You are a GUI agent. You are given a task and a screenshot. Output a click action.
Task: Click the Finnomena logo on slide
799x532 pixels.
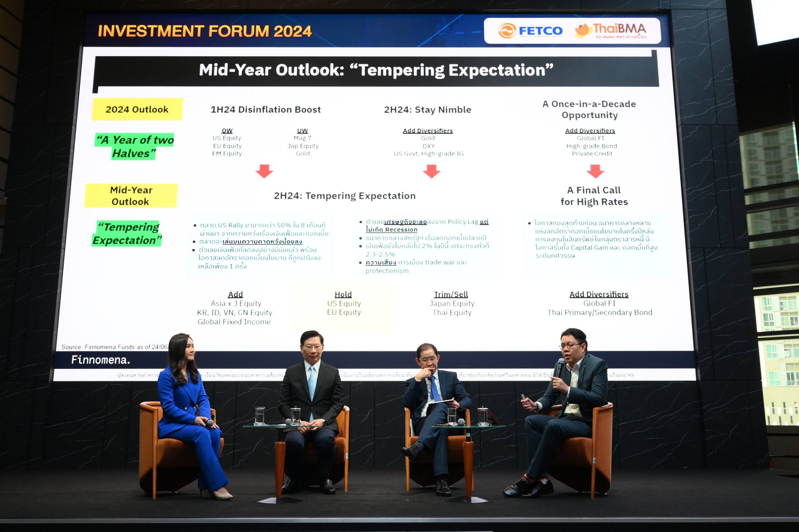click(x=100, y=360)
